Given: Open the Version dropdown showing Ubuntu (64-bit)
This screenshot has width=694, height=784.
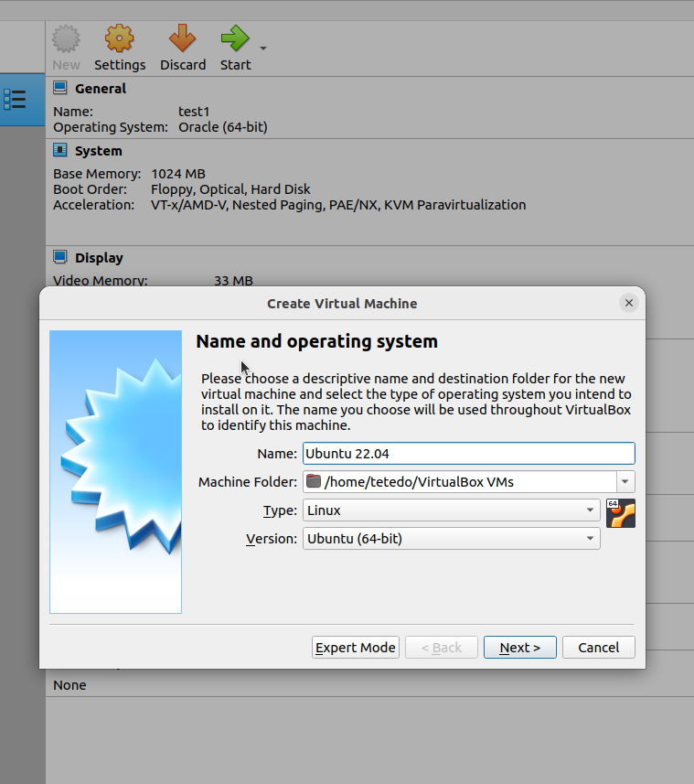Looking at the screenshot, I should tap(451, 539).
